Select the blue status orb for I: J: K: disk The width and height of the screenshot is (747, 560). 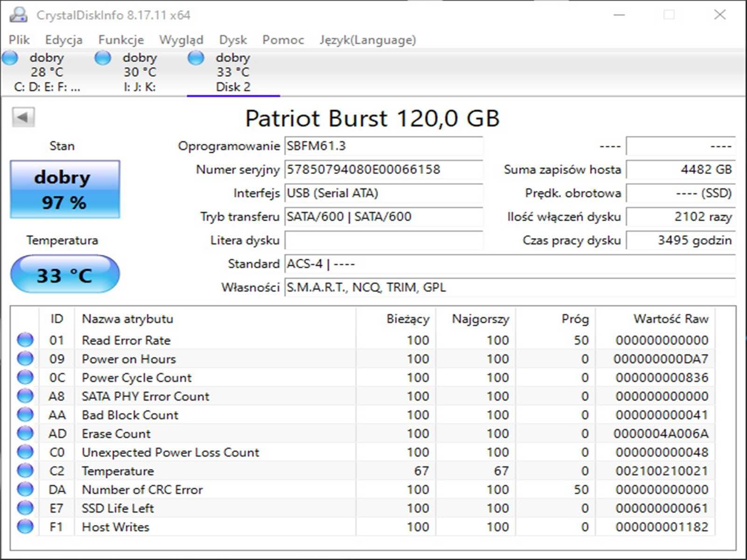[103, 58]
